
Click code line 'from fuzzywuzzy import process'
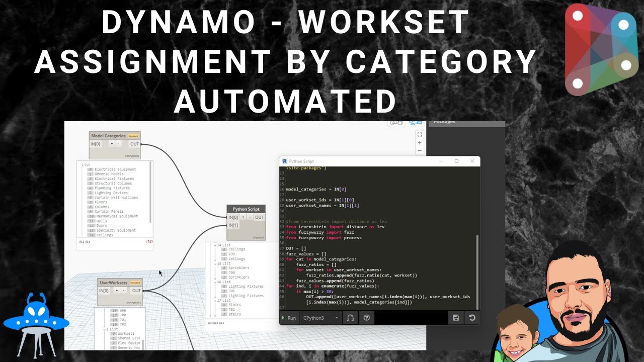(x=324, y=238)
